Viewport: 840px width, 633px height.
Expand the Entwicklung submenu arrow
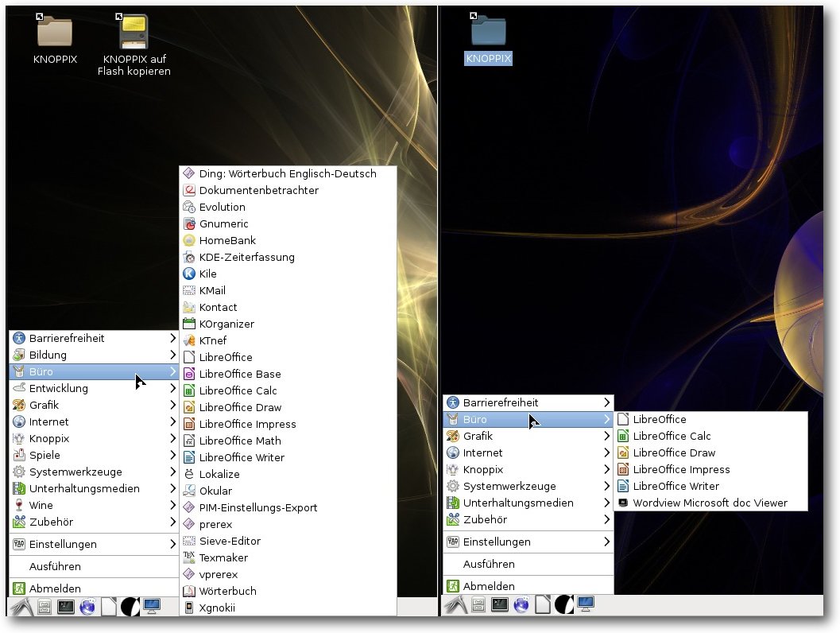(x=172, y=387)
